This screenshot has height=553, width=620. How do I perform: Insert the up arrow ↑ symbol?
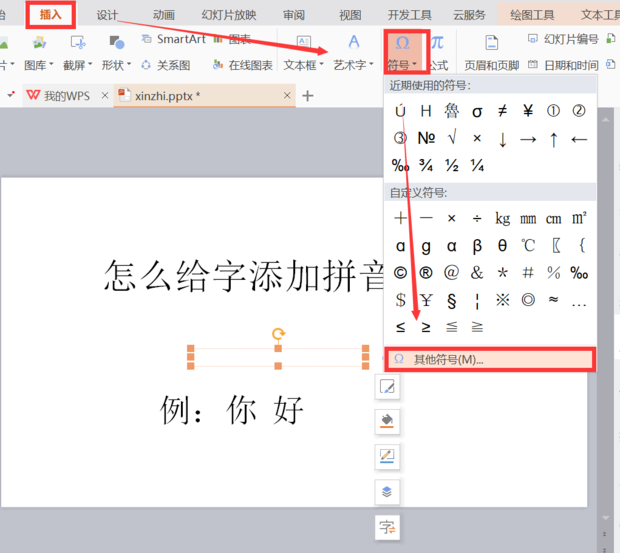pyautogui.click(x=554, y=139)
